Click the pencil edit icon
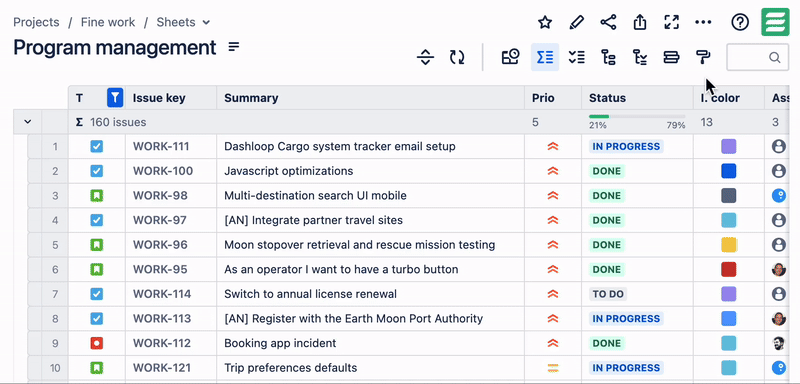Viewport: 800px width, 384px height. coord(576,22)
